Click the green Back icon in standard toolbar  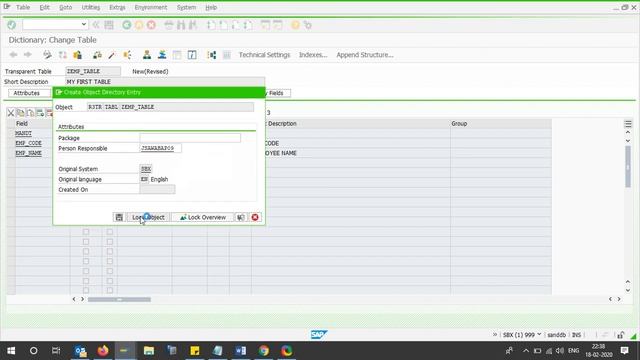tap(127, 25)
